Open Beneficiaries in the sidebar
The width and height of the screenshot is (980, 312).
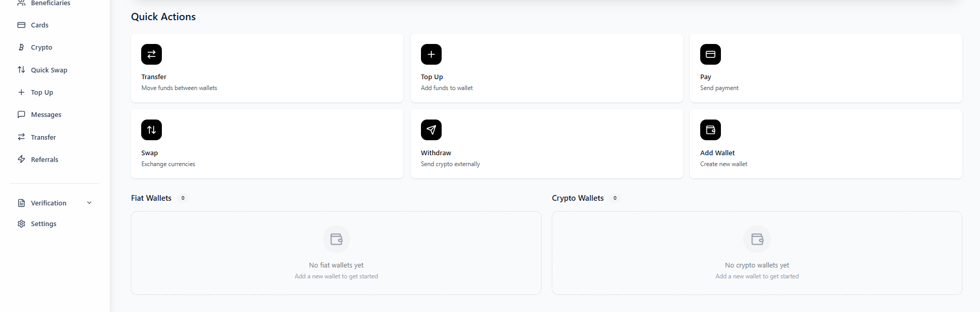coord(50,3)
